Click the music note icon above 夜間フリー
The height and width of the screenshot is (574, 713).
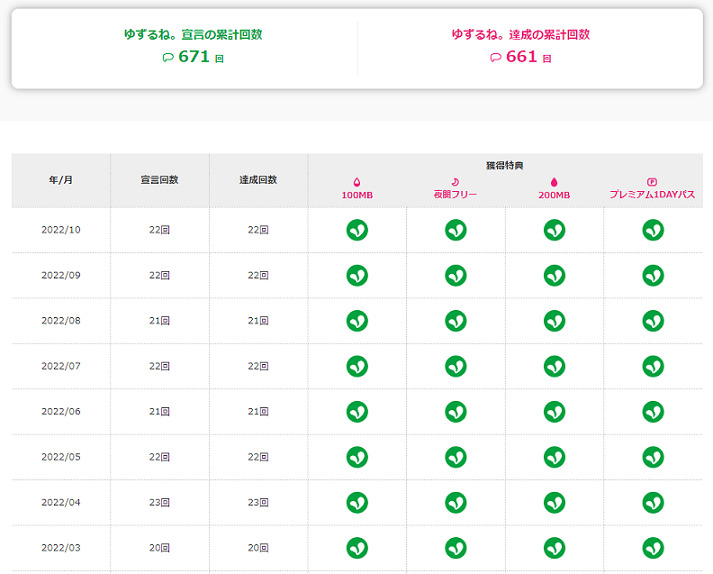coord(456,182)
